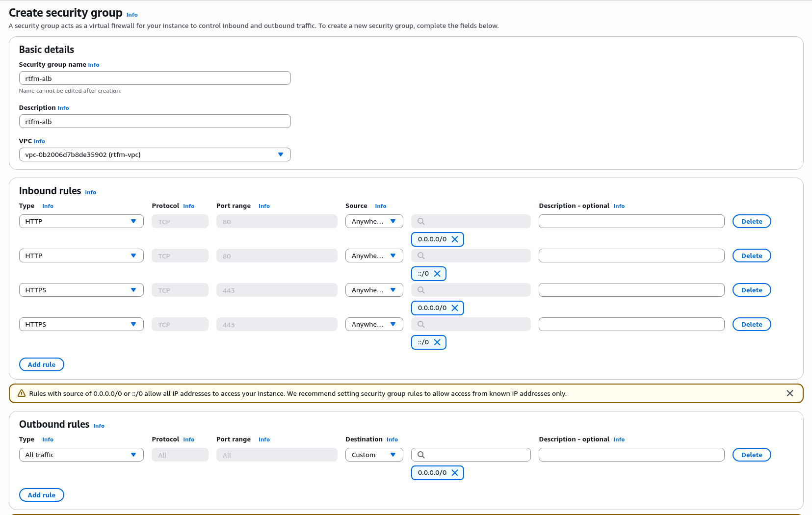812x515 pixels.
Task: Remove ::/0 chip from second HTTPS rule
Action: [x=437, y=342]
